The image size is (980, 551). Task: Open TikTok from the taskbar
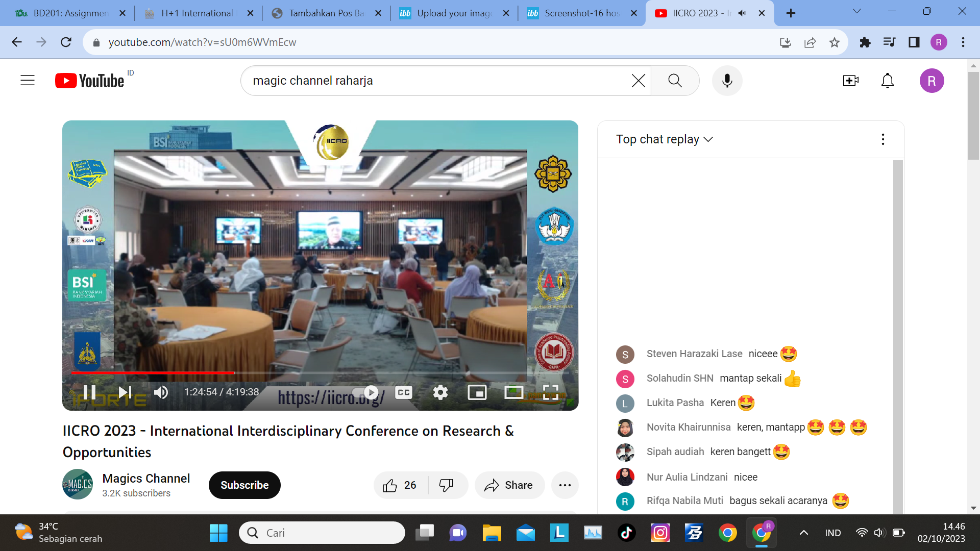pyautogui.click(x=626, y=533)
